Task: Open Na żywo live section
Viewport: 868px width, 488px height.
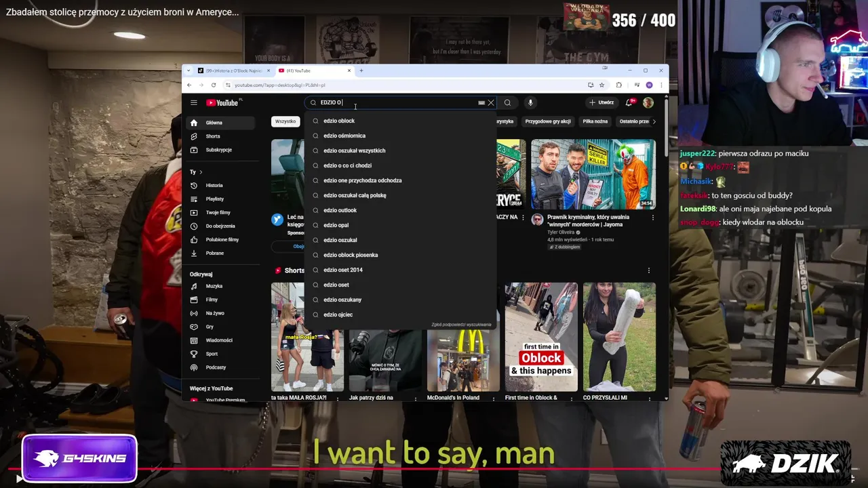Action: [220, 313]
